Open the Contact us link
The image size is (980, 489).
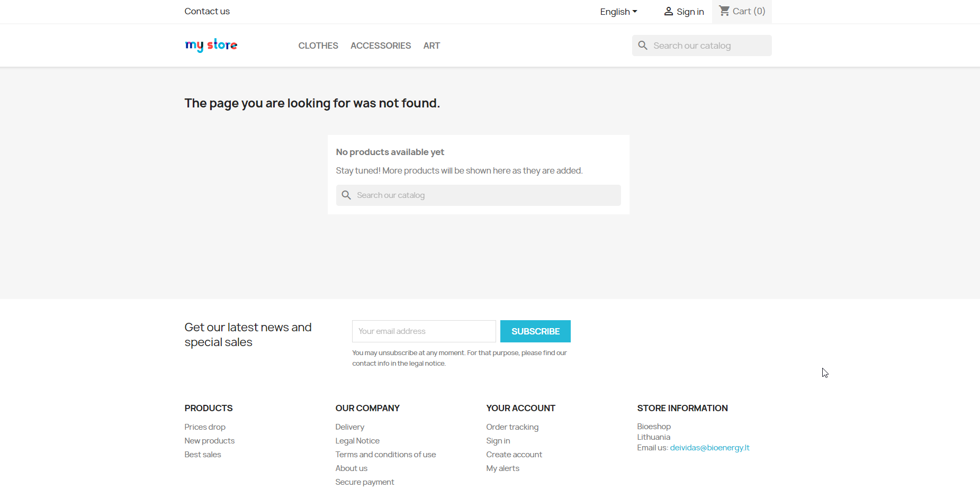[207, 11]
